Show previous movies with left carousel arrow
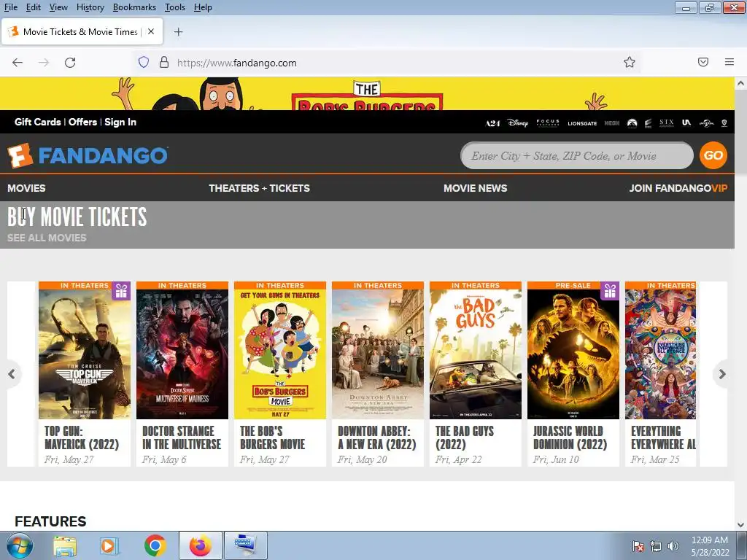The width and height of the screenshot is (747, 560). coord(12,374)
